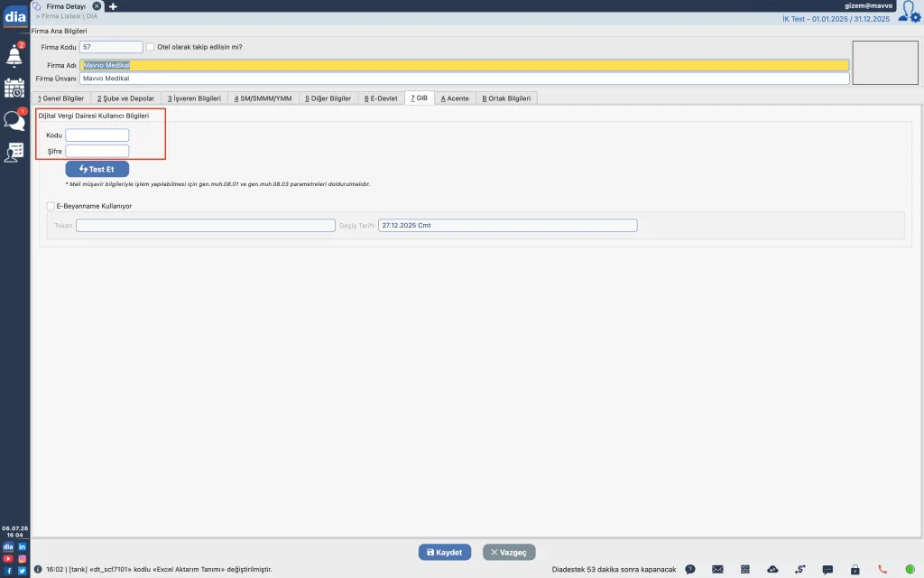Open a new tab with plus icon

pyautogui.click(x=113, y=6)
